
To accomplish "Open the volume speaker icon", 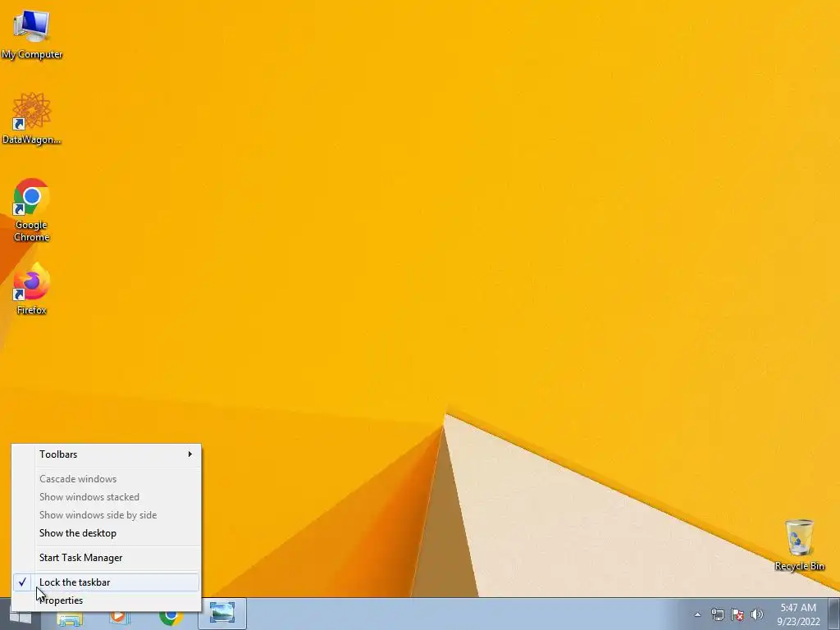I will 756,614.
